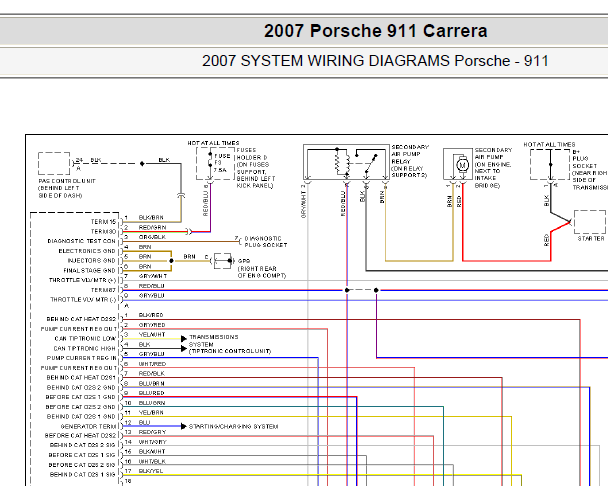Click the "BEHIND CAT O2S 1 GND" label
Image resolution: width=608 pixels, height=486 pixels.
pyautogui.click(x=81, y=417)
